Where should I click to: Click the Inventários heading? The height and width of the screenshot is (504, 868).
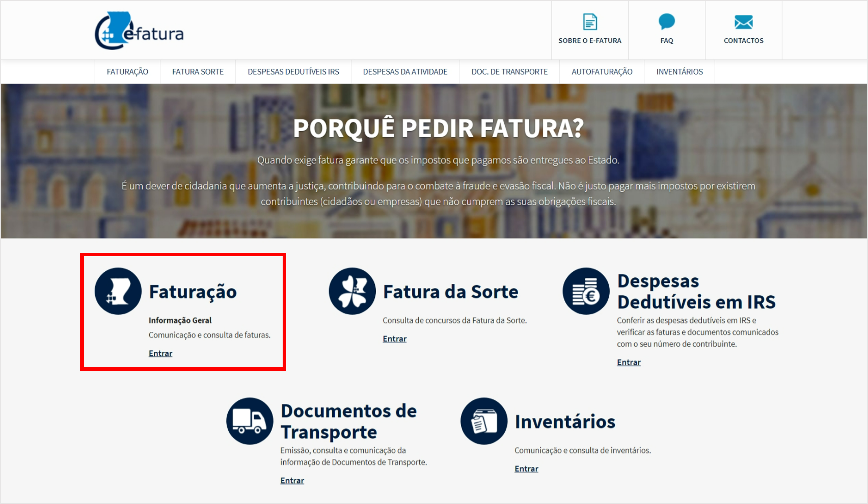tap(565, 422)
